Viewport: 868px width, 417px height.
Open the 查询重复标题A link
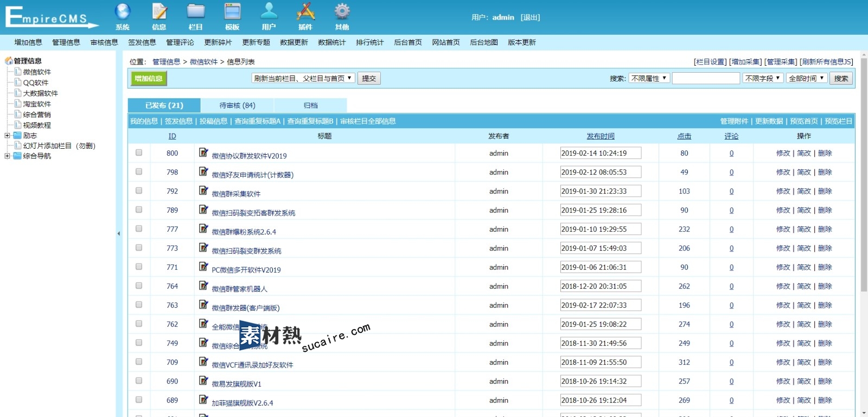point(257,121)
